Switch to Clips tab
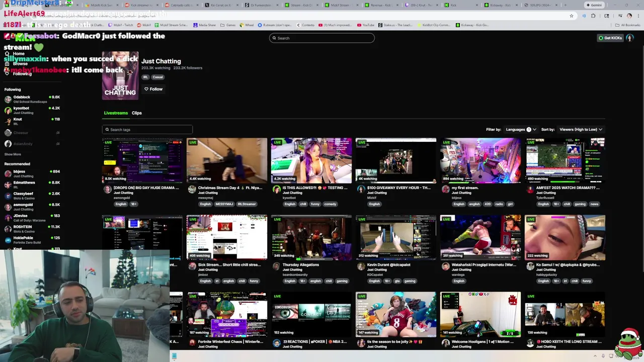Viewport: 644px width, 362px height. pos(137,113)
